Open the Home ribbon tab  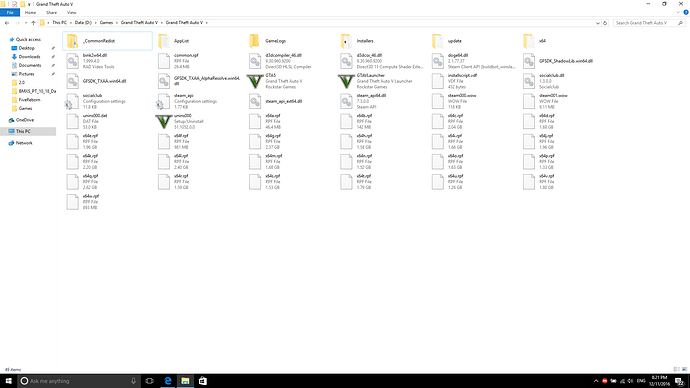tap(30, 13)
